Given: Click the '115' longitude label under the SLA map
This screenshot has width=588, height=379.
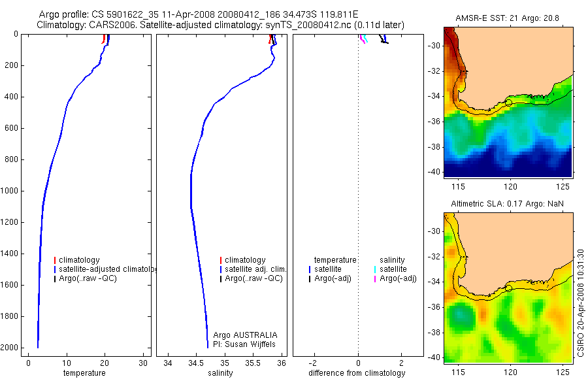Looking at the screenshot, I should click(x=458, y=372).
